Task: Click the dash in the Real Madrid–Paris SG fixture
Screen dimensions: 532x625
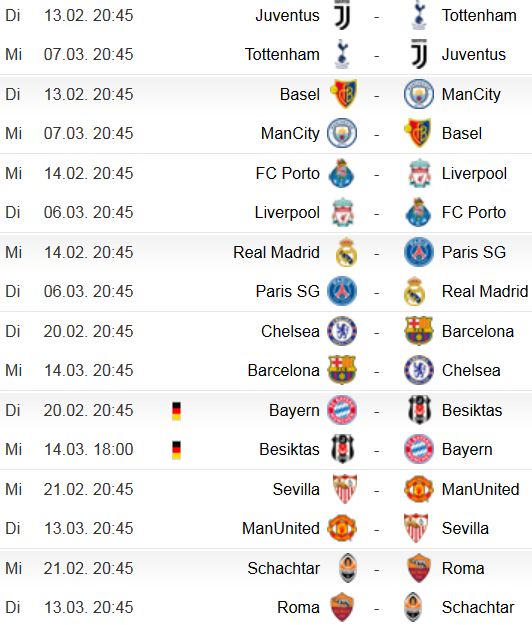Action: pos(377,253)
